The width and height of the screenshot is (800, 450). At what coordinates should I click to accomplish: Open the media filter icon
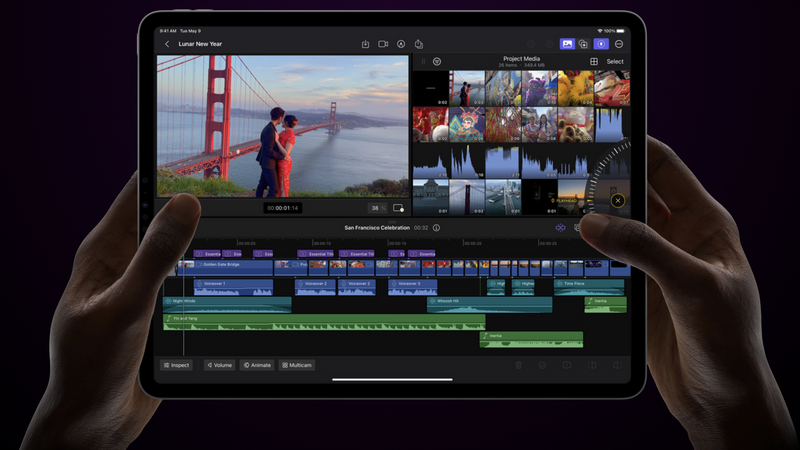[437, 62]
